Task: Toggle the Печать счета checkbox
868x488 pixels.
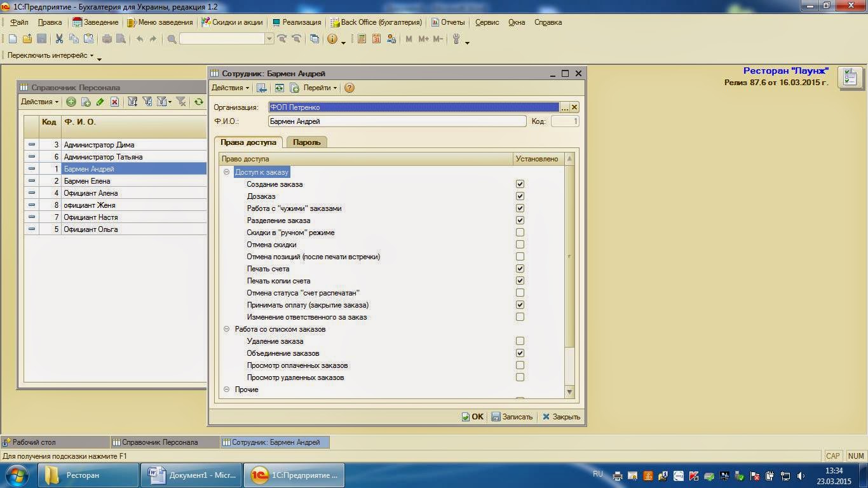Action: click(520, 269)
